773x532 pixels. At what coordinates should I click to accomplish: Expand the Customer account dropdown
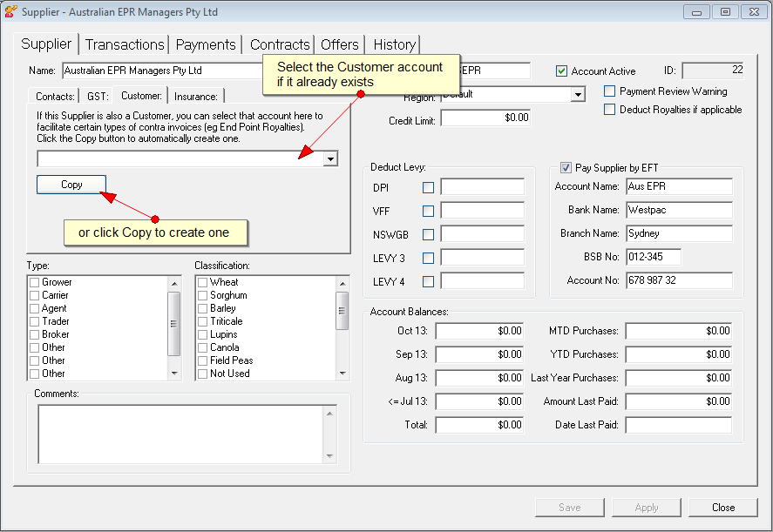tap(329, 159)
